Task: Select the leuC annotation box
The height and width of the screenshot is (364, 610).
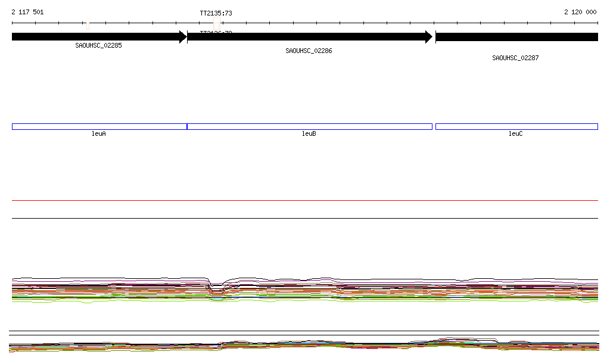Action: coord(516,126)
